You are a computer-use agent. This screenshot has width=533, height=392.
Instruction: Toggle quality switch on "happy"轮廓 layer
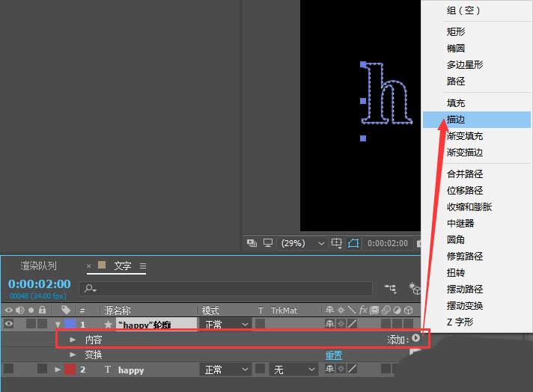click(352, 324)
